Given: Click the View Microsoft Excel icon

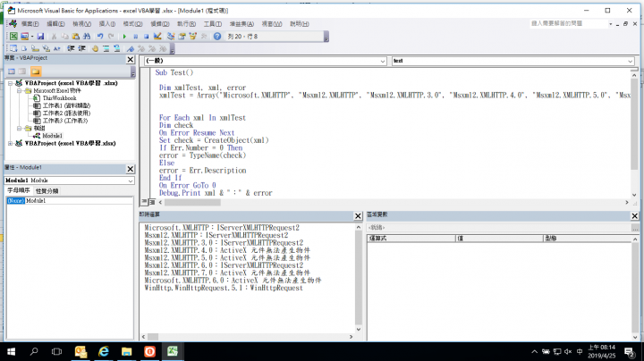Looking at the screenshot, I should pos(13,37).
